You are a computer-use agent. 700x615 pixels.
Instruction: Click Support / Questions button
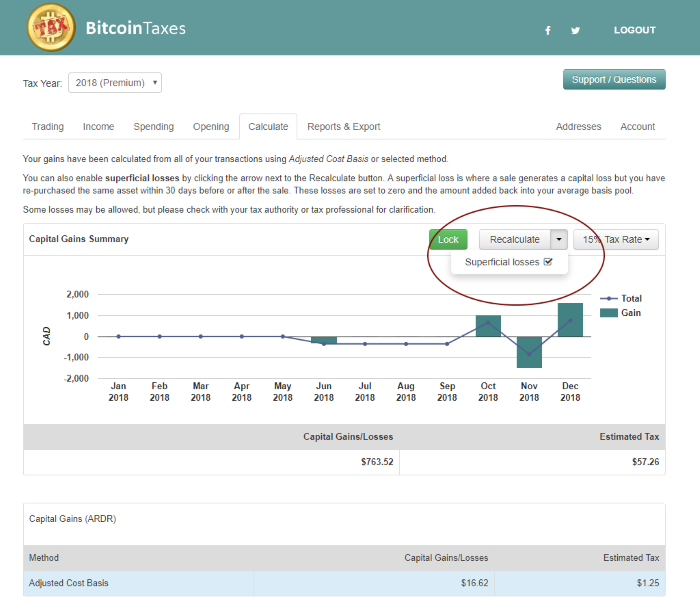click(x=614, y=79)
